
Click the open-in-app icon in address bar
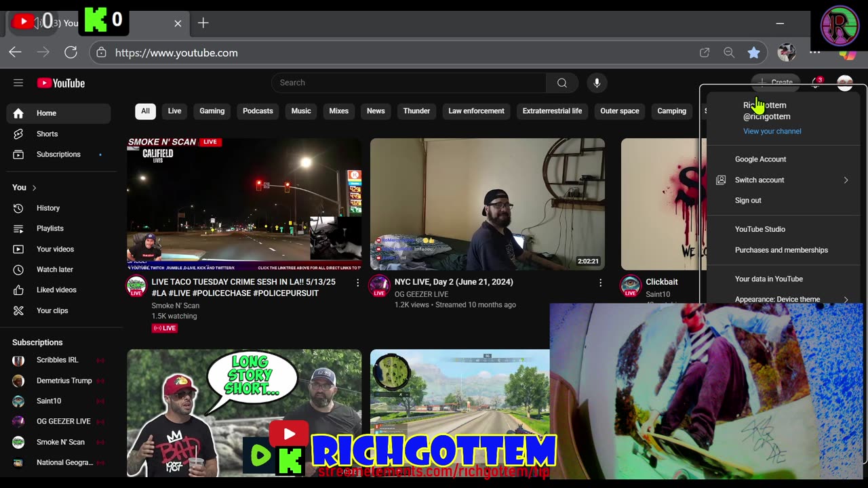click(705, 52)
